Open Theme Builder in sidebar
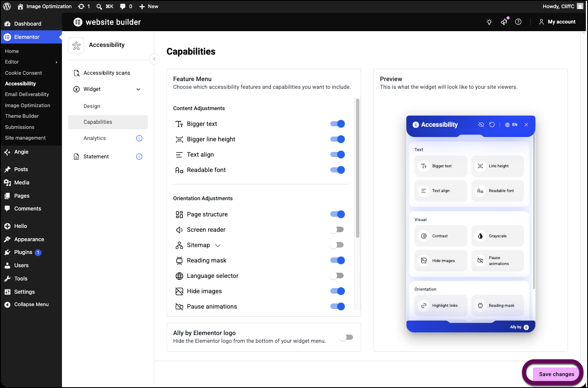Screen dimensions: 588x388 click(22, 116)
